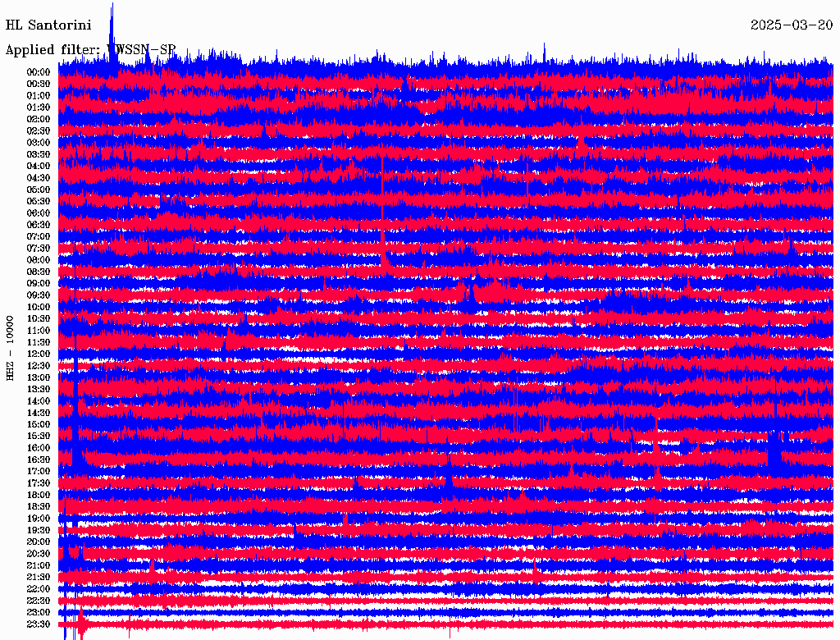The image size is (840, 640).
Task: Click the date label 2025-03-20
Action: 792,25
